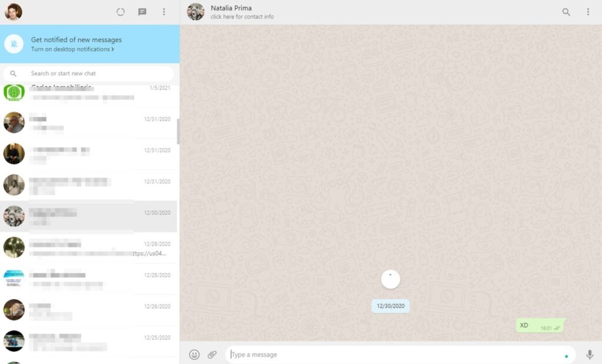Attach a file with the paperclip icon
This screenshot has height=364, width=602.
pyautogui.click(x=212, y=355)
